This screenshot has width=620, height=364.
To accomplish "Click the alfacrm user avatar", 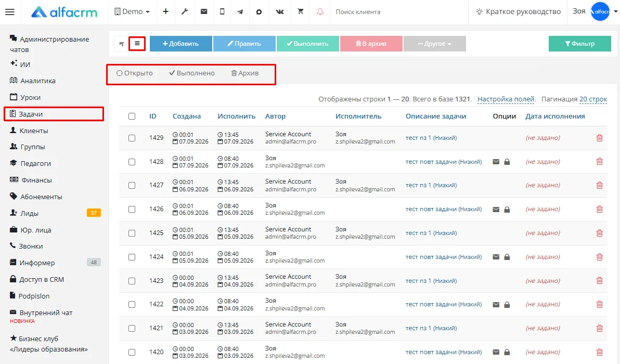I will pos(600,12).
